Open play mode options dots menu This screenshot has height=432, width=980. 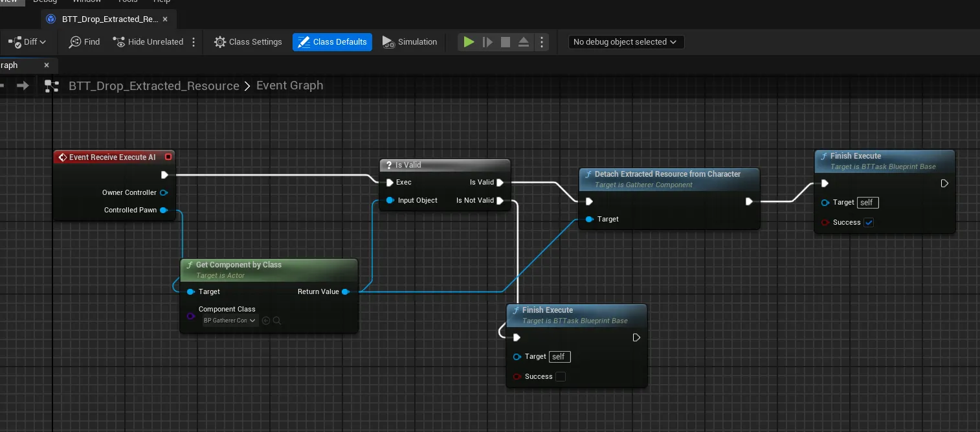[x=542, y=42]
